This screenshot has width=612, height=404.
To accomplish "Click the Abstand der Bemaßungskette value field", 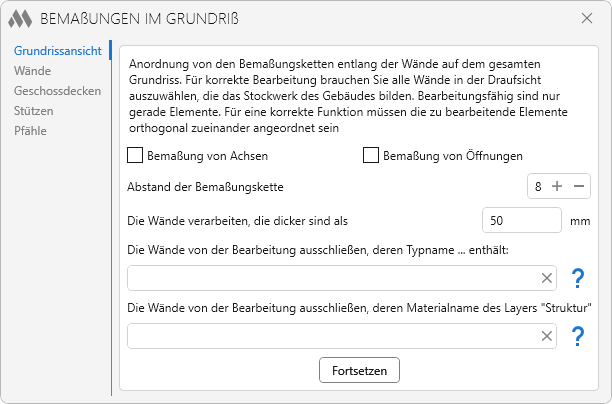I will 538,186.
